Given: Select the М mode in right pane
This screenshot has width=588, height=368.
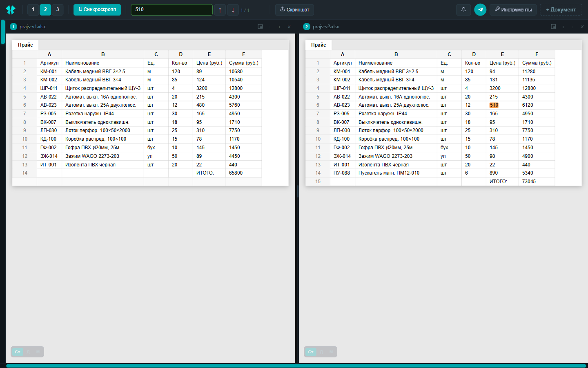Looking at the screenshot, I should (x=331, y=352).
